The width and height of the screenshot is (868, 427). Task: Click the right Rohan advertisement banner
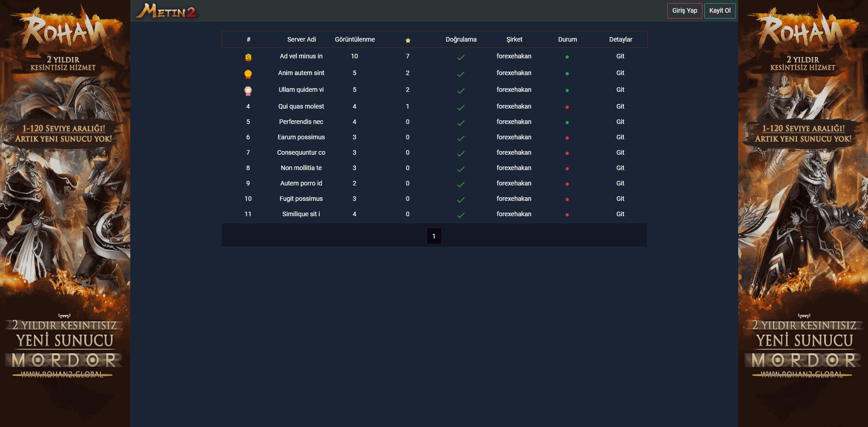(x=803, y=213)
